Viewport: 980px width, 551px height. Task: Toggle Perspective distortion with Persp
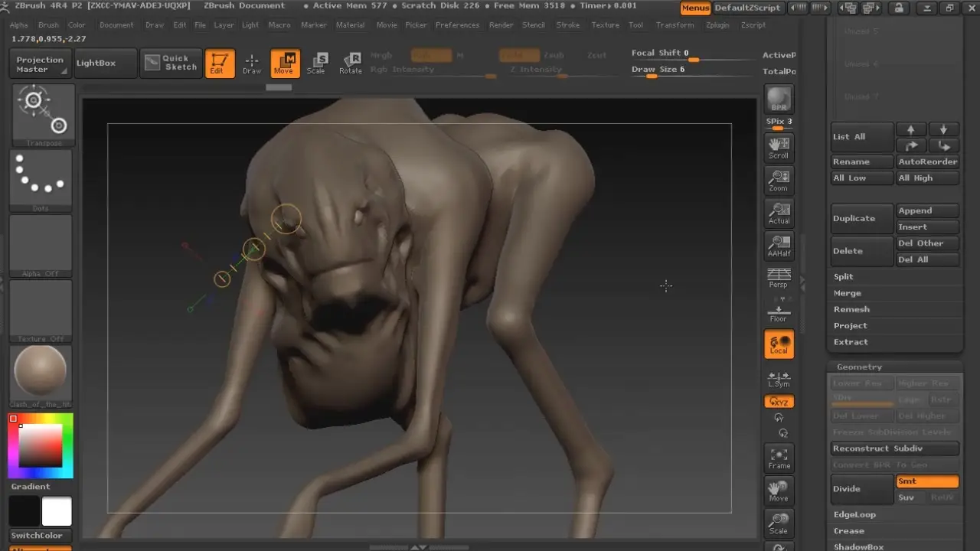(x=779, y=278)
